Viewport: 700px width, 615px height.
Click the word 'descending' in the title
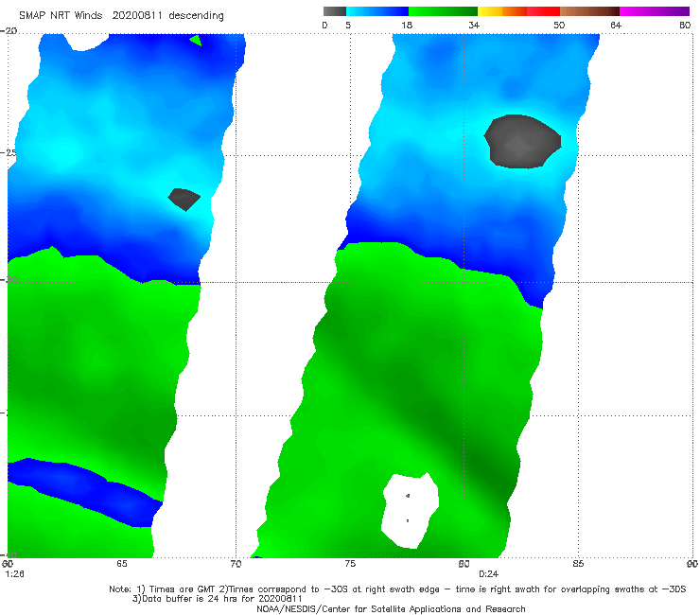(x=196, y=16)
